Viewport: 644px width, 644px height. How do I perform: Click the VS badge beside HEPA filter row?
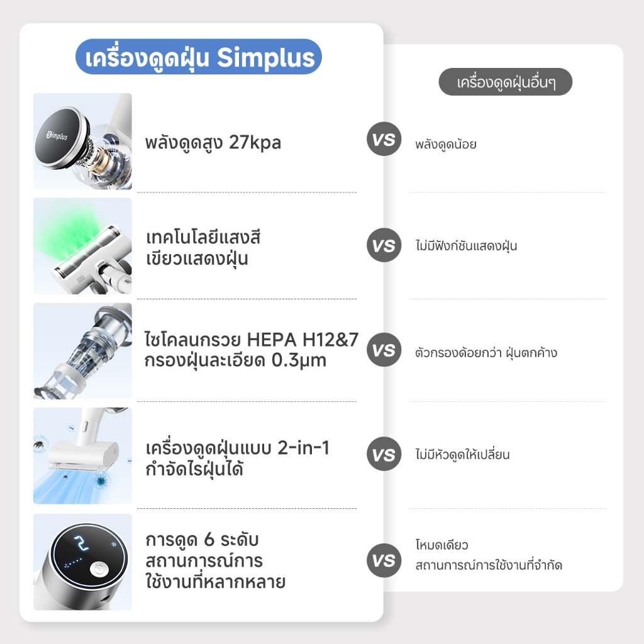384,350
